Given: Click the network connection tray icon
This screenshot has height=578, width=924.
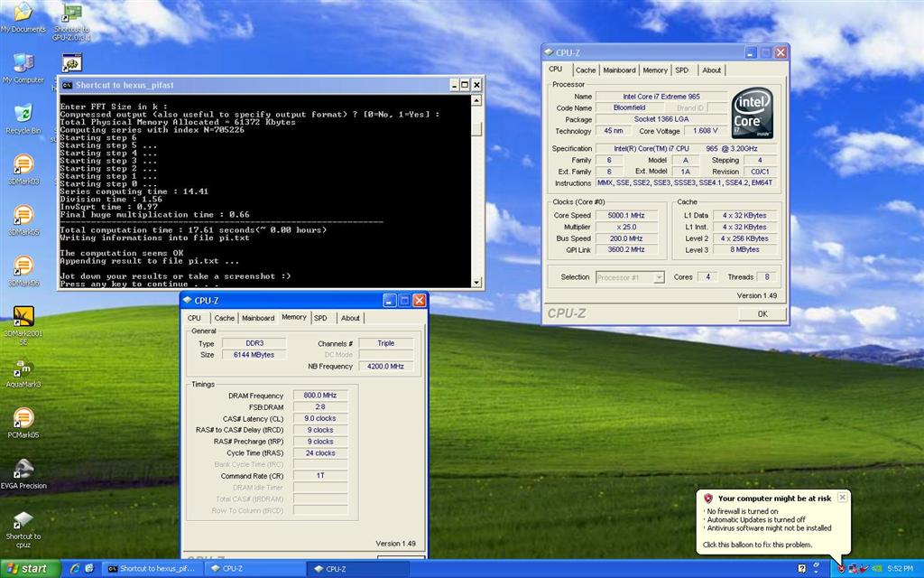Looking at the screenshot, I should coord(854,569).
